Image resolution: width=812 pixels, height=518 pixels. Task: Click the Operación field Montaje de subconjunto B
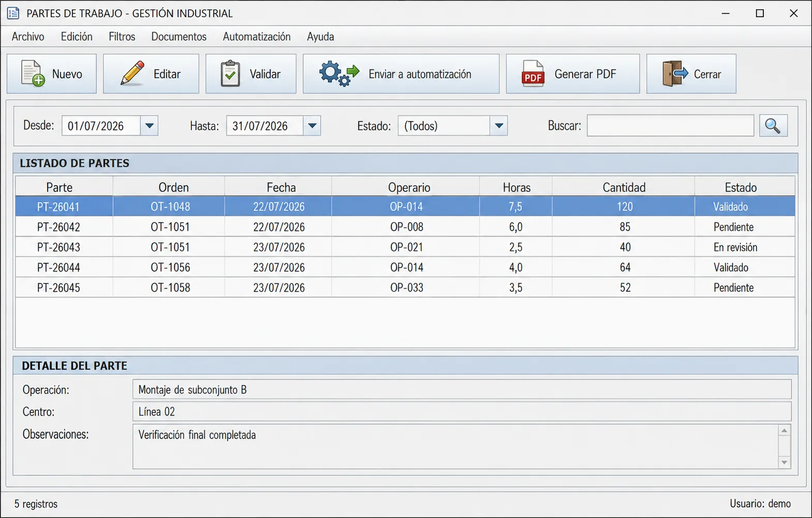tap(462, 389)
